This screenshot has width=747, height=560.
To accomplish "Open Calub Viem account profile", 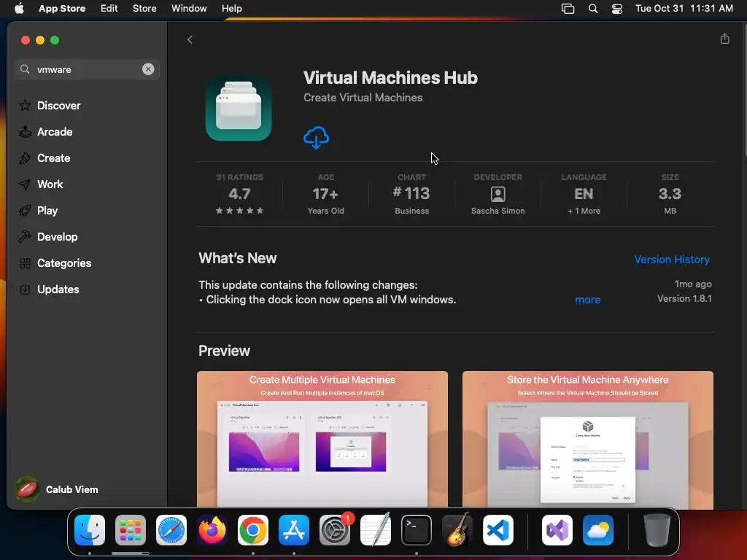I will (56, 489).
